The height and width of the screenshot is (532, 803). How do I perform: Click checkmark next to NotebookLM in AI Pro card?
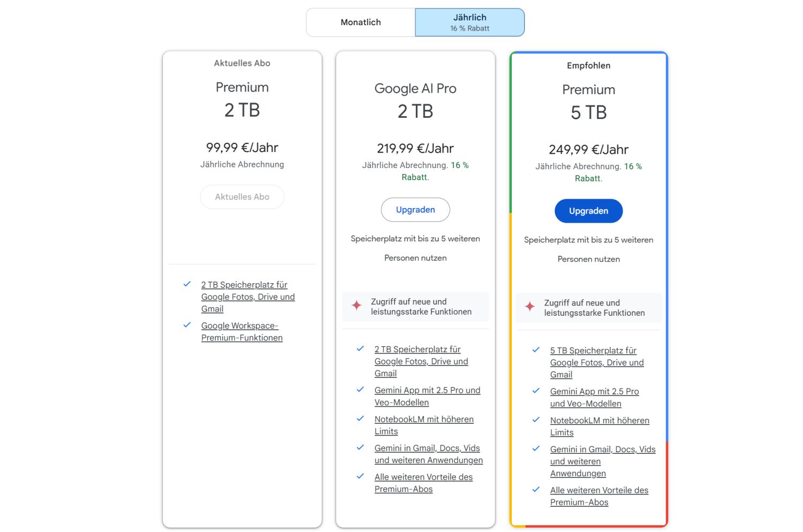[x=360, y=419]
